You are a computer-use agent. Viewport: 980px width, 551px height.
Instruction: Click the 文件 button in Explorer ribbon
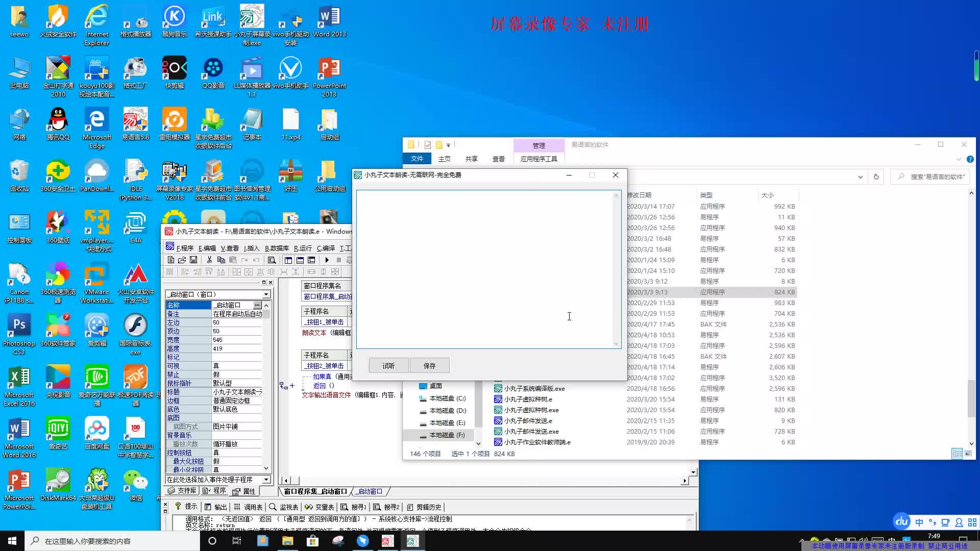tap(417, 159)
